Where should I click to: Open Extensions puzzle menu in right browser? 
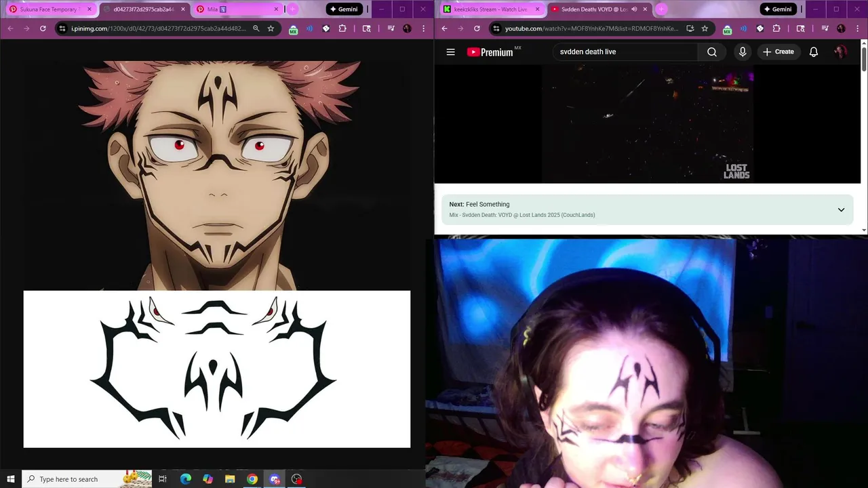click(776, 28)
